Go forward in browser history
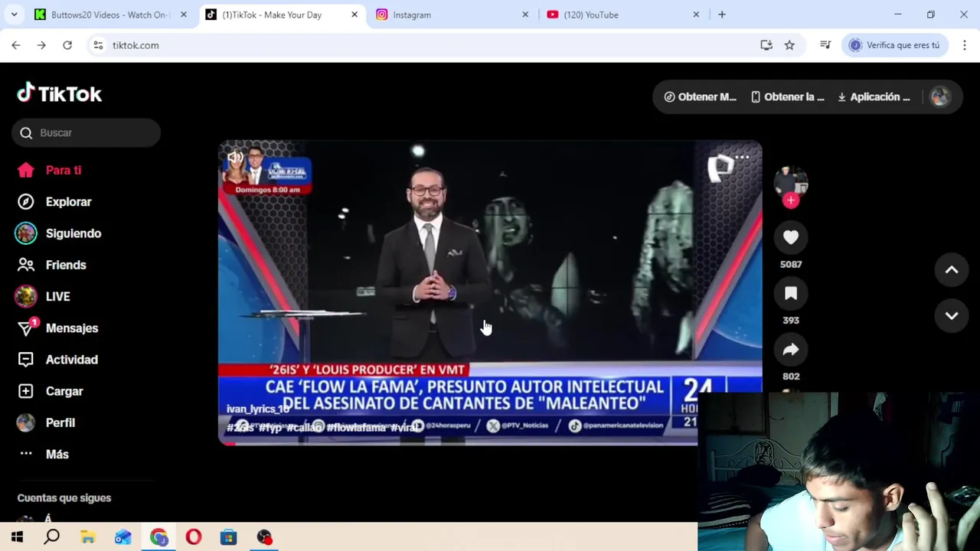Screen dimensions: 980x551 click(x=41, y=45)
